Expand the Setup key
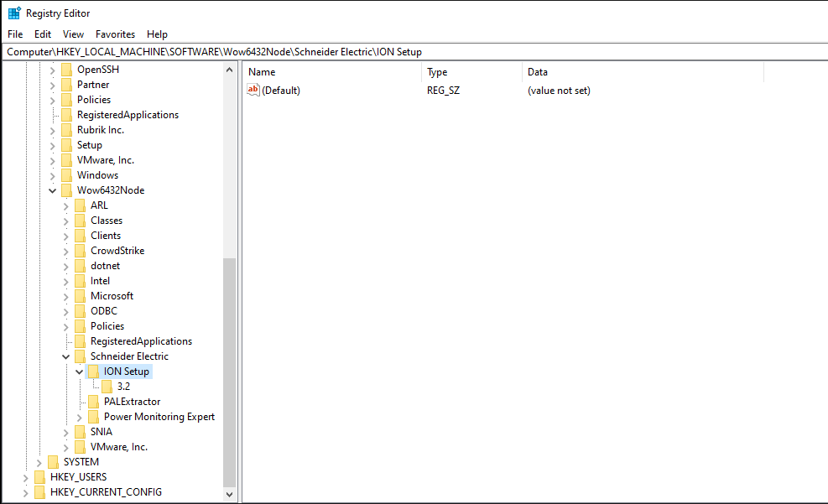This screenshot has height=504, width=828. (x=52, y=146)
